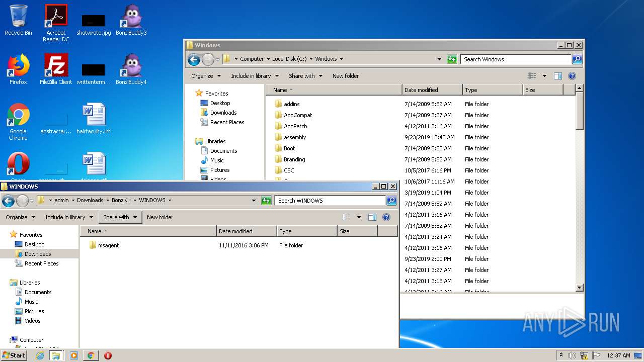Screen dimensions: 644x362
Task: Open the Start menu
Action: (x=14, y=355)
